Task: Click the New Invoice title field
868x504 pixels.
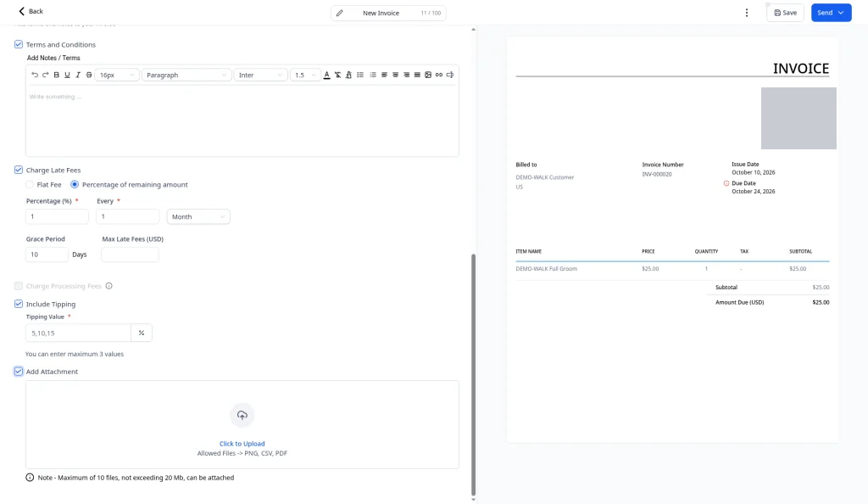Action: [x=381, y=13]
